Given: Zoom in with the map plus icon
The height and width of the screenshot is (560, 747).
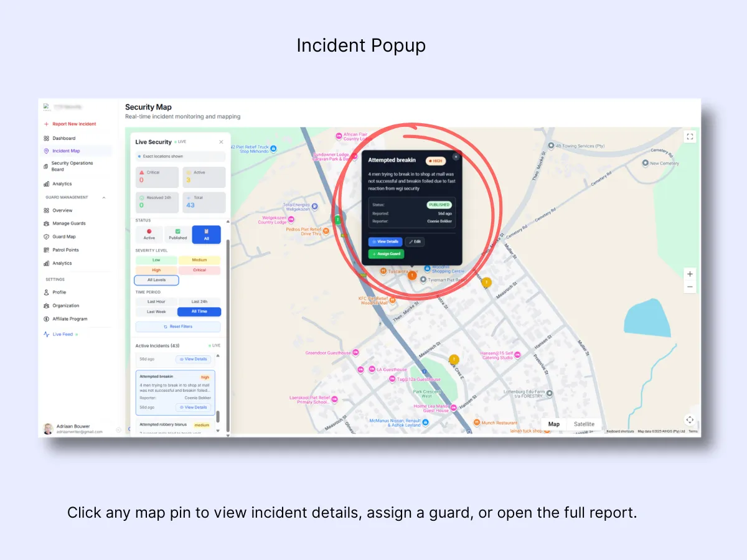Looking at the screenshot, I should point(689,273).
